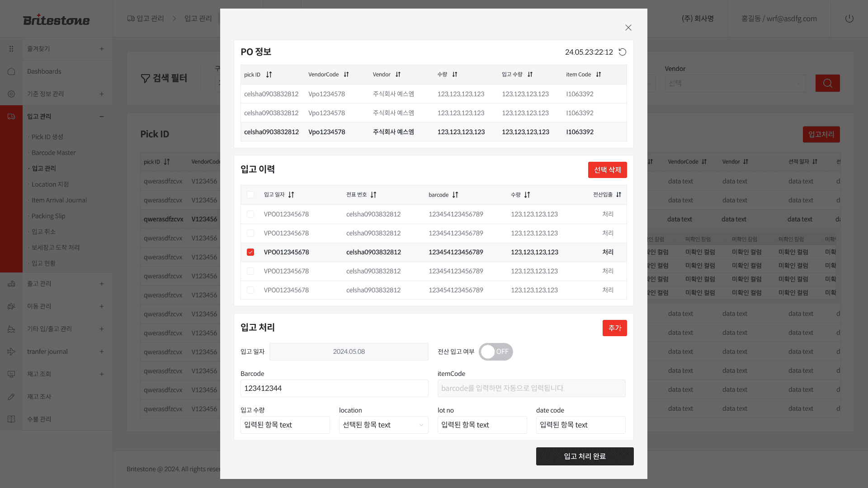Image resolution: width=868 pixels, height=488 pixels.
Task: Expand 출고 관리 menu
Action: click(x=102, y=284)
